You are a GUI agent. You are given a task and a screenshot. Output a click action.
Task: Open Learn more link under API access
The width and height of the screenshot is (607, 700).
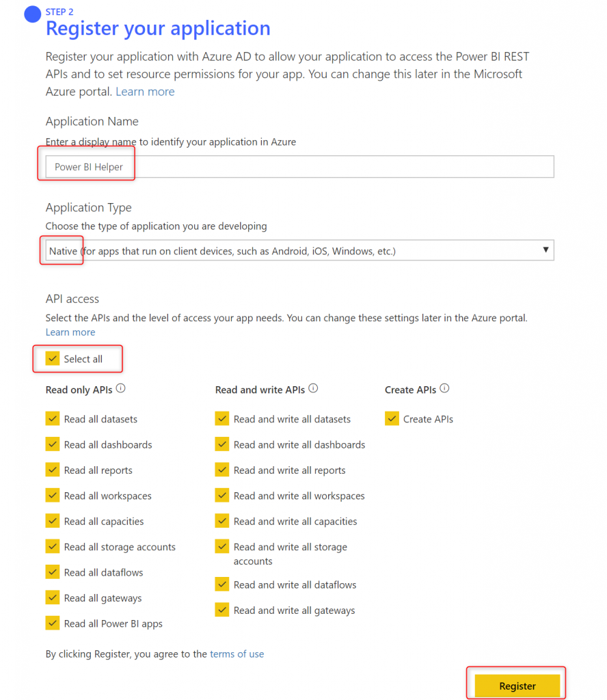[70, 332]
